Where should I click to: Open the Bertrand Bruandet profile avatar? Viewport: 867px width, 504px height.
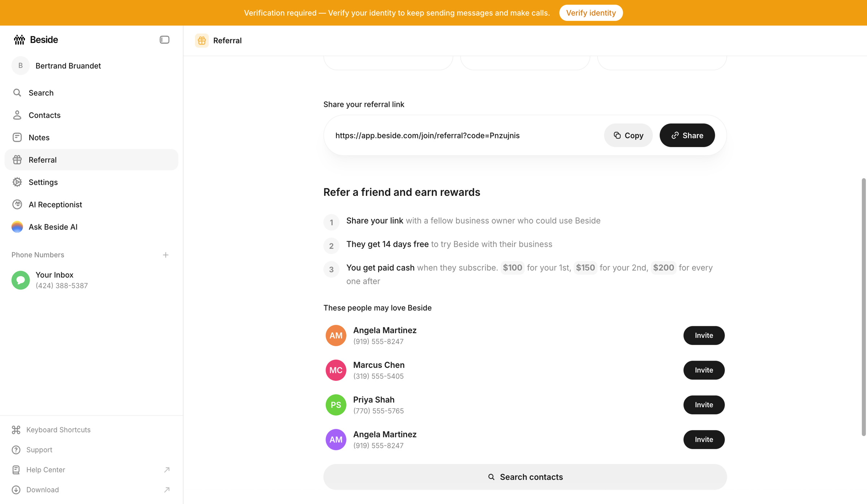coord(21,66)
